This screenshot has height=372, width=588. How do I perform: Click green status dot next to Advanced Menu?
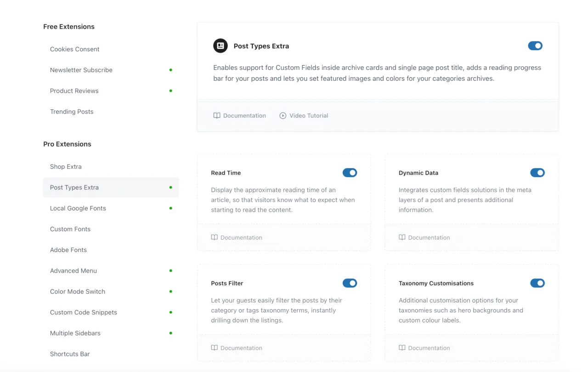click(171, 271)
